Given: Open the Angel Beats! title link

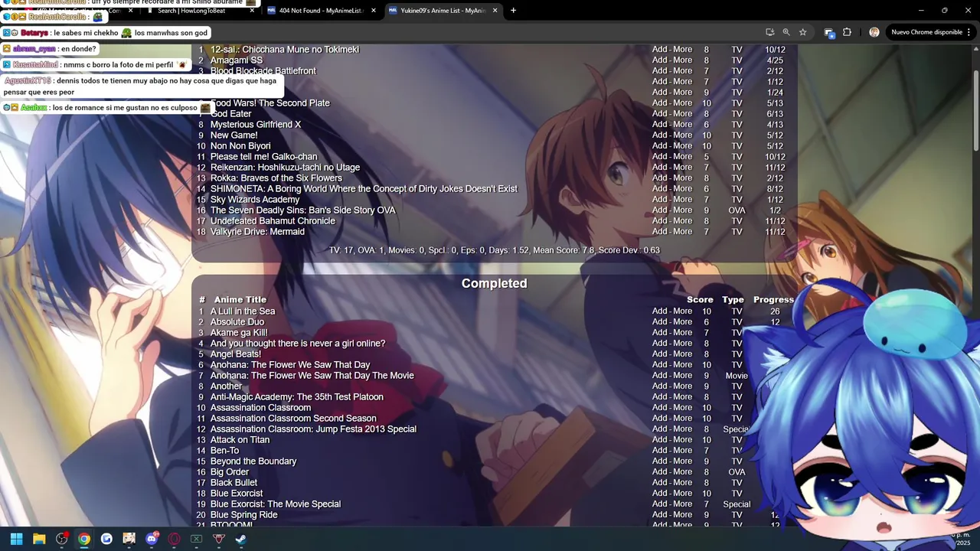Looking at the screenshot, I should [236, 354].
